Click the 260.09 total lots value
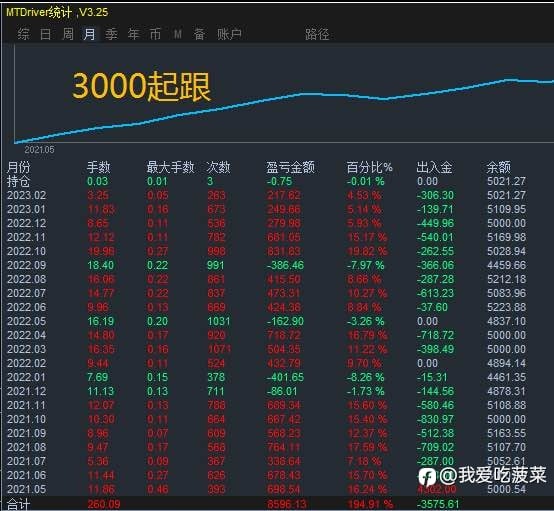 coord(104,504)
